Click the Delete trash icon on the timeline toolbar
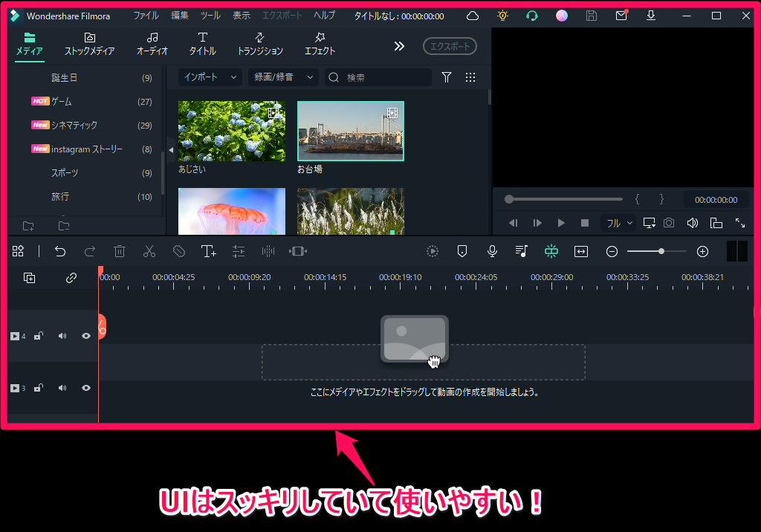This screenshot has width=761, height=532. click(x=120, y=251)
